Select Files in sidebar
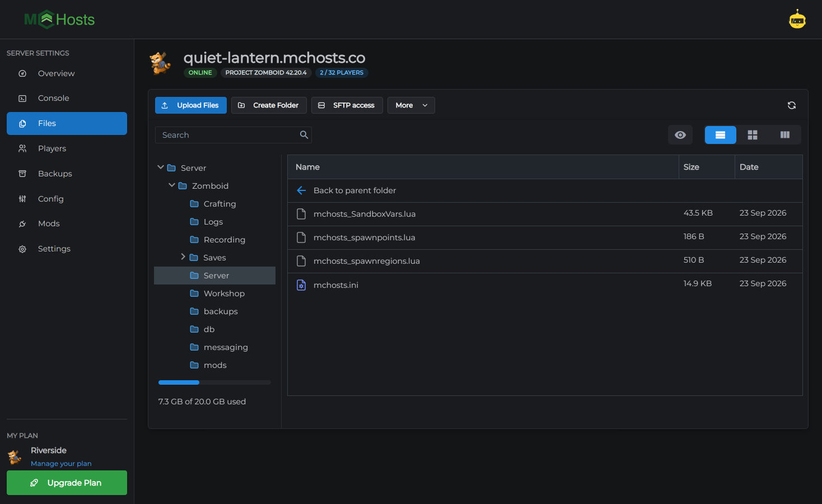 [x=67, y=123]
